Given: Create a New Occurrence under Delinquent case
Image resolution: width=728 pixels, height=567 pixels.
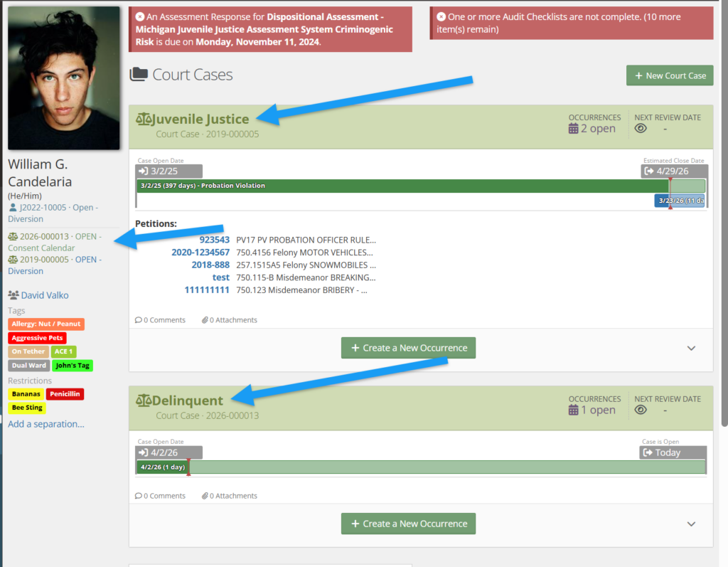Looking at the screenshot, I should [408, 524].
